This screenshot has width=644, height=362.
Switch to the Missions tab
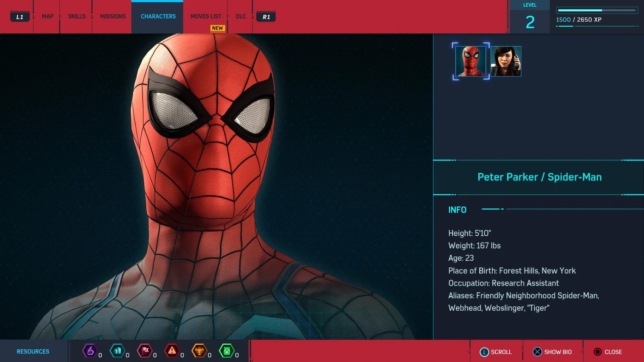pos(113,16)
